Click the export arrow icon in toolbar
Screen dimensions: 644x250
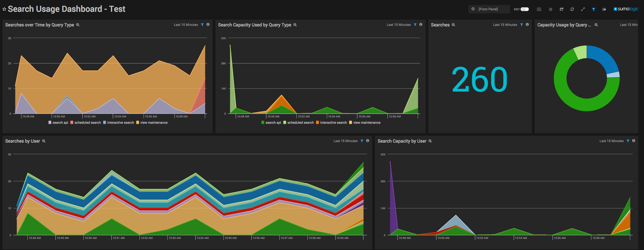point(604,9)
